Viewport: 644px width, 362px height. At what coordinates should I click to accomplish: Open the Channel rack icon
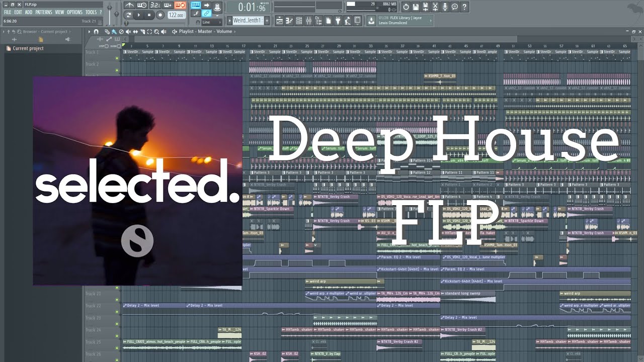(x=299, y=21)
